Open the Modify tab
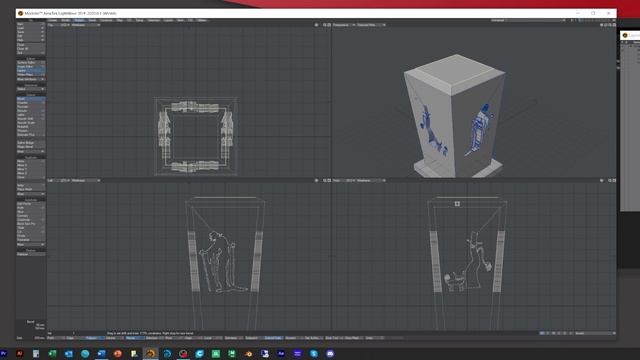This screenshot has height=360, width=640. coord(65,20)
